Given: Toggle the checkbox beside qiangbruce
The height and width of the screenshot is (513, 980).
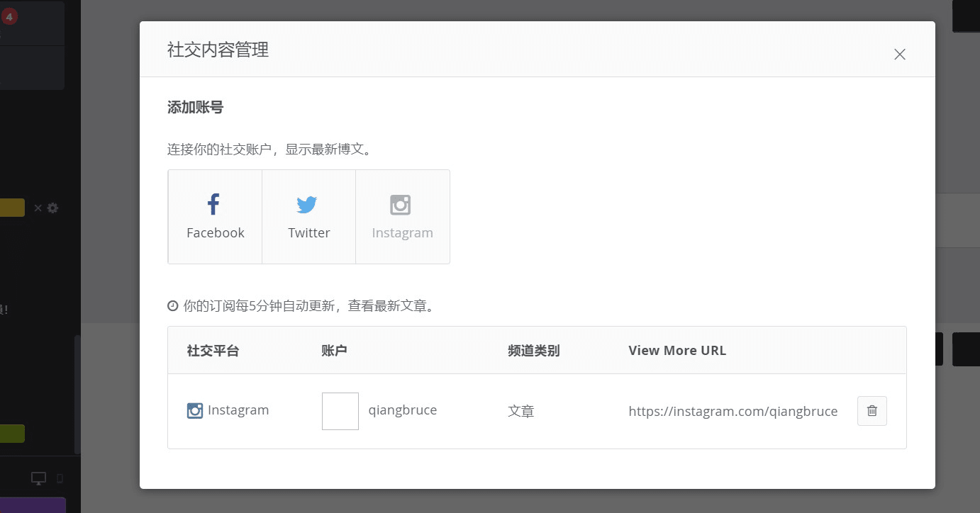Looking at the screenshot, I should click(340, 410).
